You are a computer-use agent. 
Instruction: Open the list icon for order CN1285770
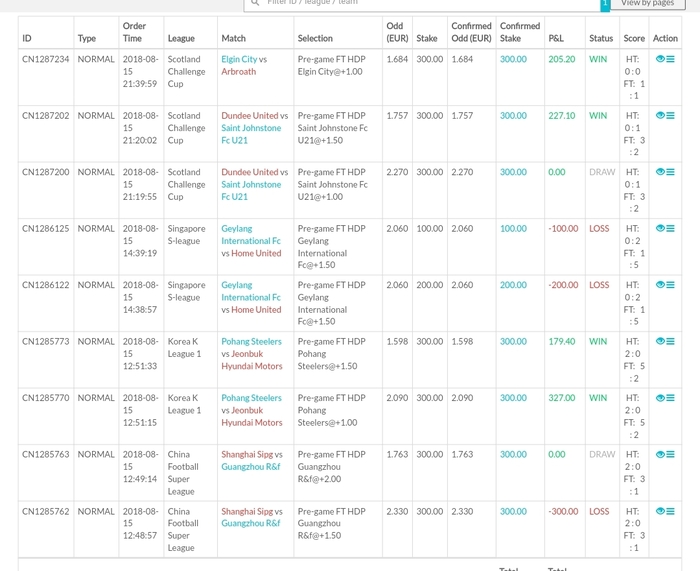point(671,398)
